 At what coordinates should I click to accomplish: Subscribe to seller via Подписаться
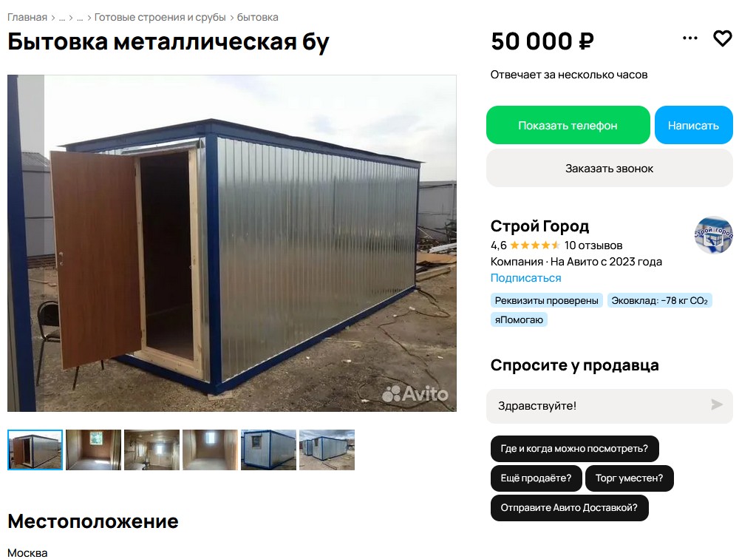pyautogui.click(x=525, y=278)
